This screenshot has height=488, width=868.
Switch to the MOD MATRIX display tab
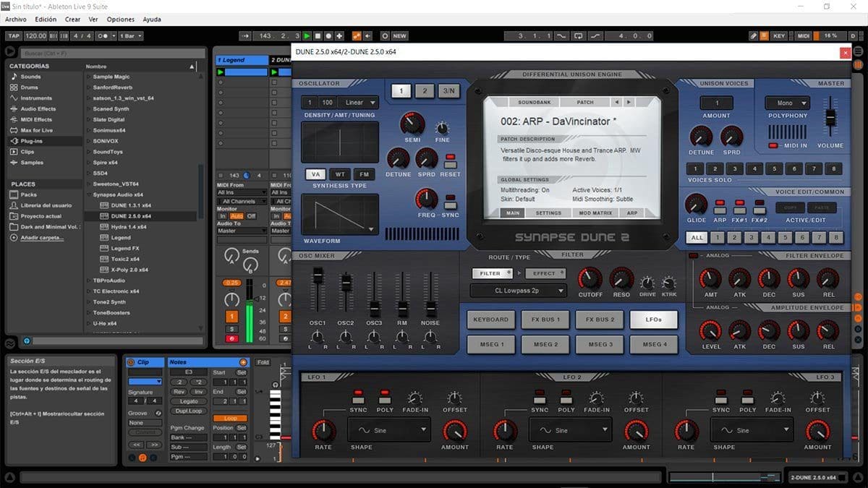tap(594, 213)
